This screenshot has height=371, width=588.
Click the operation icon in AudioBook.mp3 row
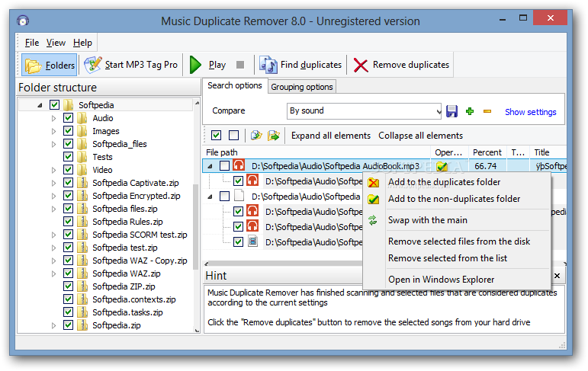(x=442, y=166)
